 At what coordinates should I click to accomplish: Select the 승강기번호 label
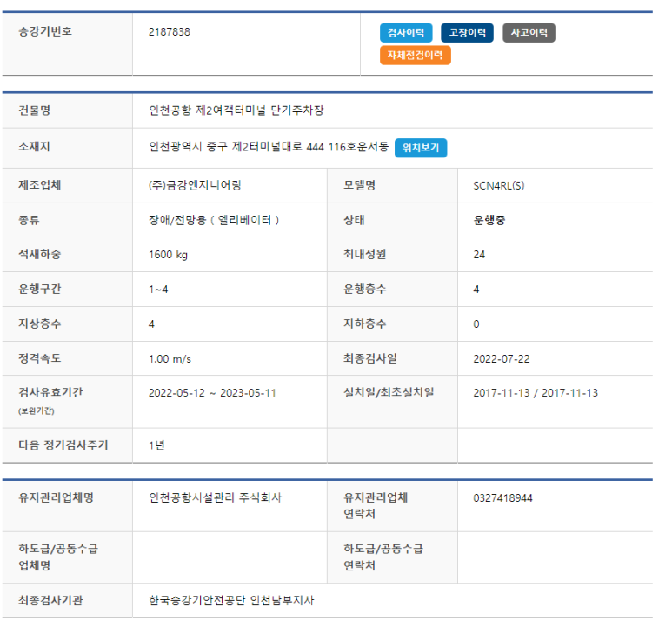point(45,31)
